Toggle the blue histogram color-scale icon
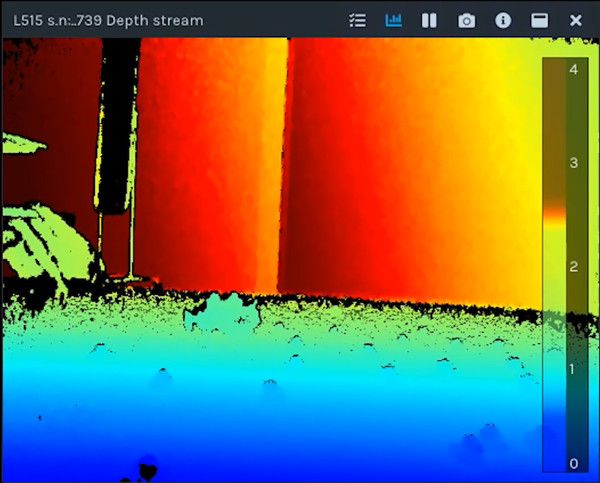The height and width of the screenshot is (483, 600). click(x=393, y=20)
